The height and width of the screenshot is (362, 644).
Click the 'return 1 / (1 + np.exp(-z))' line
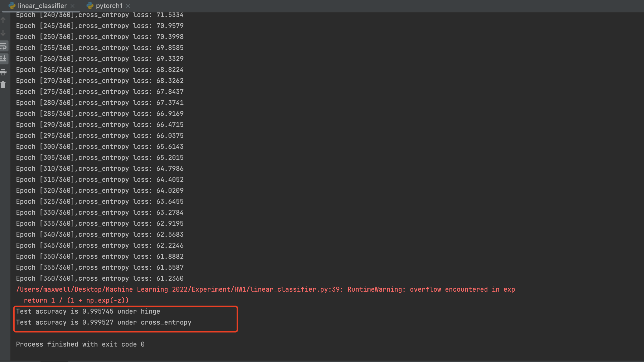tap(76, 300)
